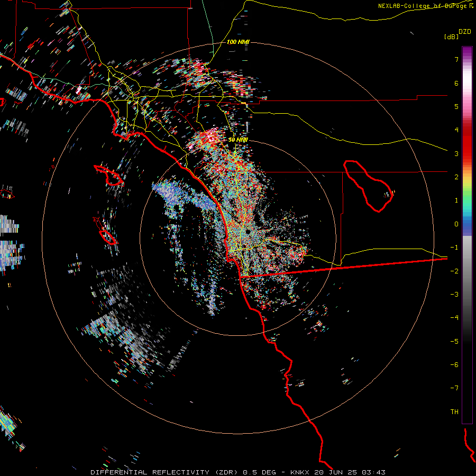Click the 50 NMI range ring label
This screenshot has width=476, height=476.
pos(237,140)
